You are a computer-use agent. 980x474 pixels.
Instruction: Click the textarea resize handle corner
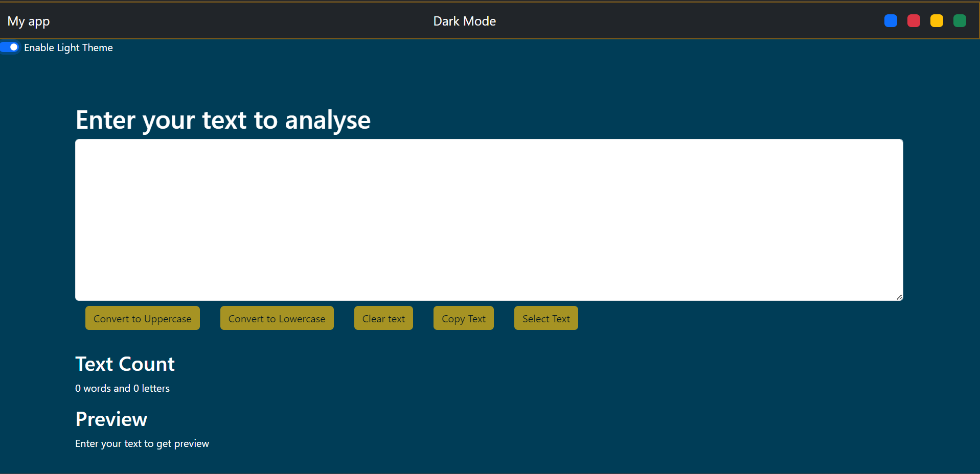tap(899, 297)
